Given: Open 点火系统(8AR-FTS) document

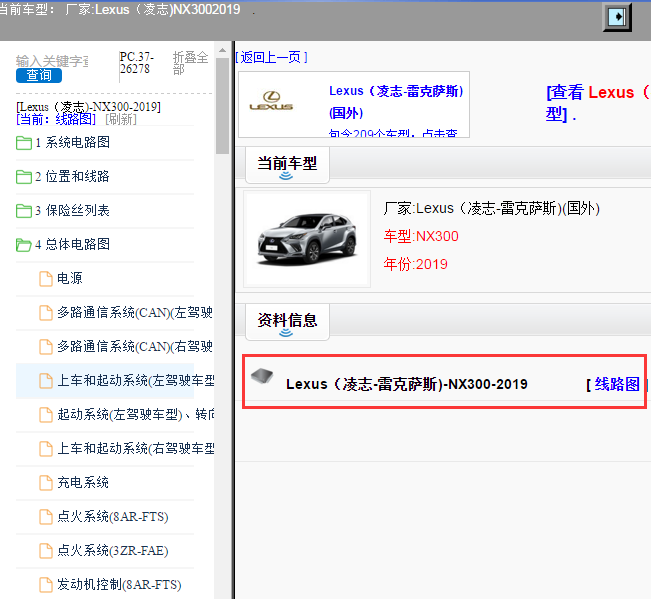Looking at the screenshot, I should point(113,516).
